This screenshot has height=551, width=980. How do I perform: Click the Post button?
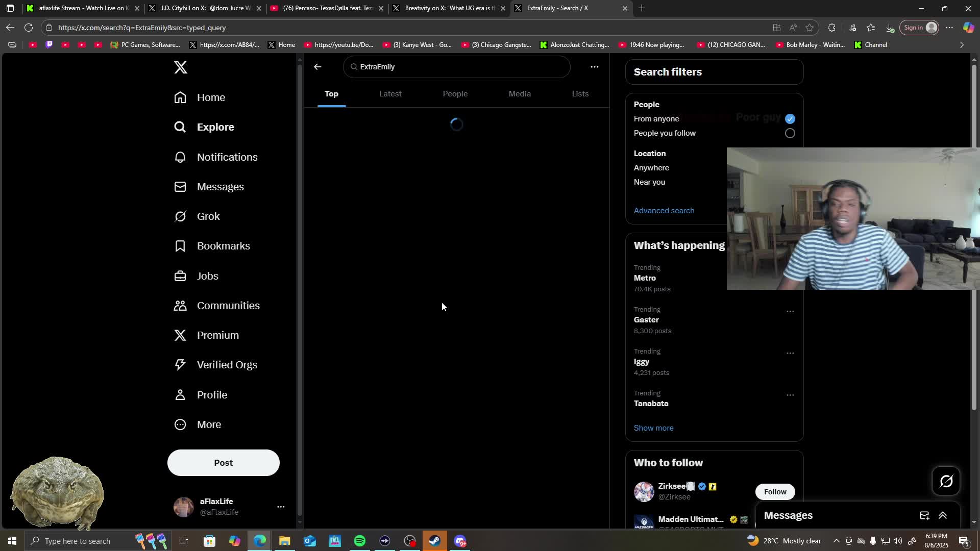pyautogui.click(x=224, y=463)
